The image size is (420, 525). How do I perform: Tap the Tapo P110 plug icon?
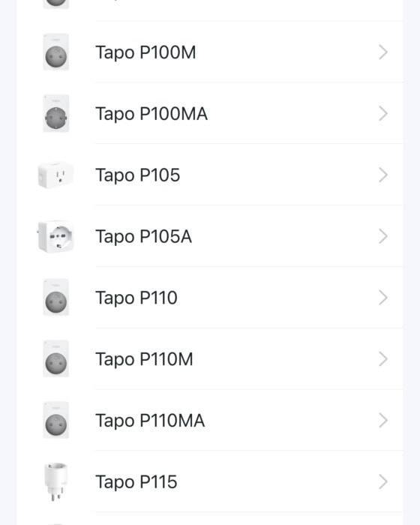[x=56, y=298]
